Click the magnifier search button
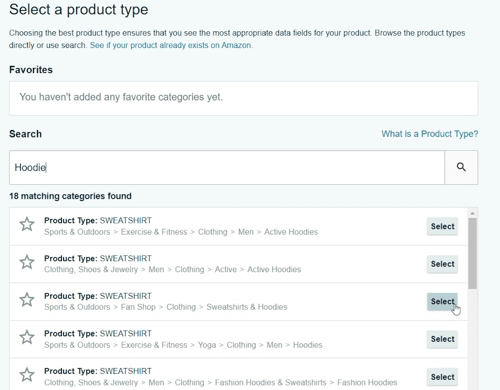This screenshot has height=390, width=500. pos(461,167)
